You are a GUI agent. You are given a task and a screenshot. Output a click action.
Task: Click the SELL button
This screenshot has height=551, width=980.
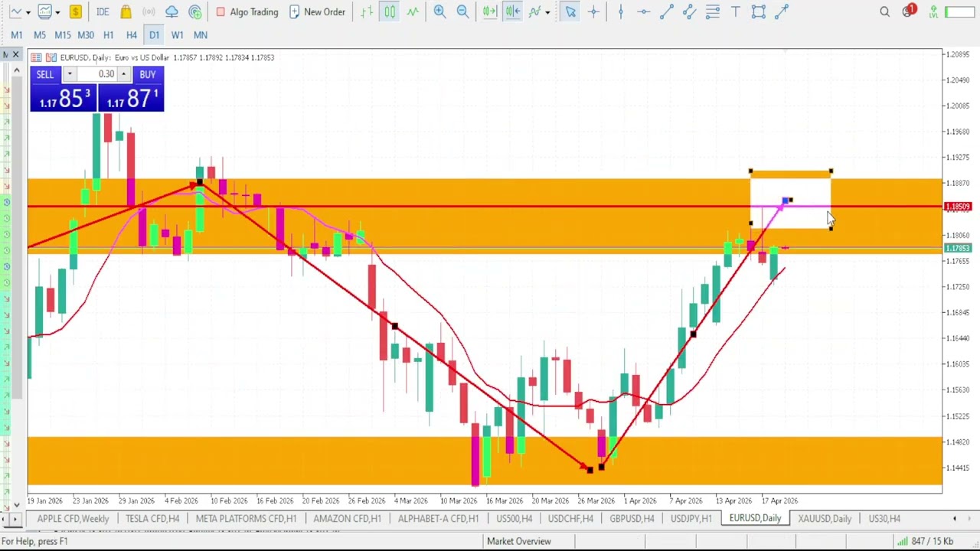click(x=45, y=74)
